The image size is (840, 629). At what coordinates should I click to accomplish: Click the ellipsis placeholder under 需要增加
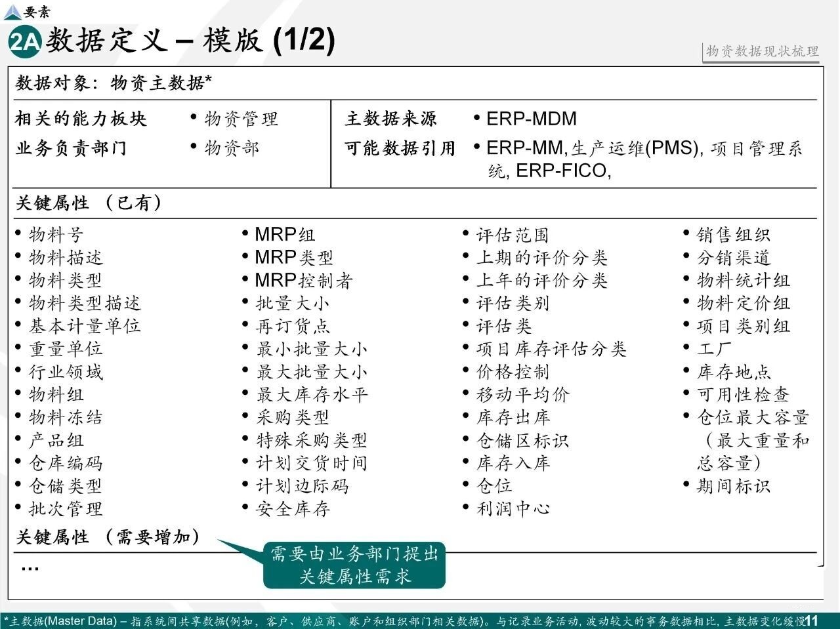(x=30, y=568)
